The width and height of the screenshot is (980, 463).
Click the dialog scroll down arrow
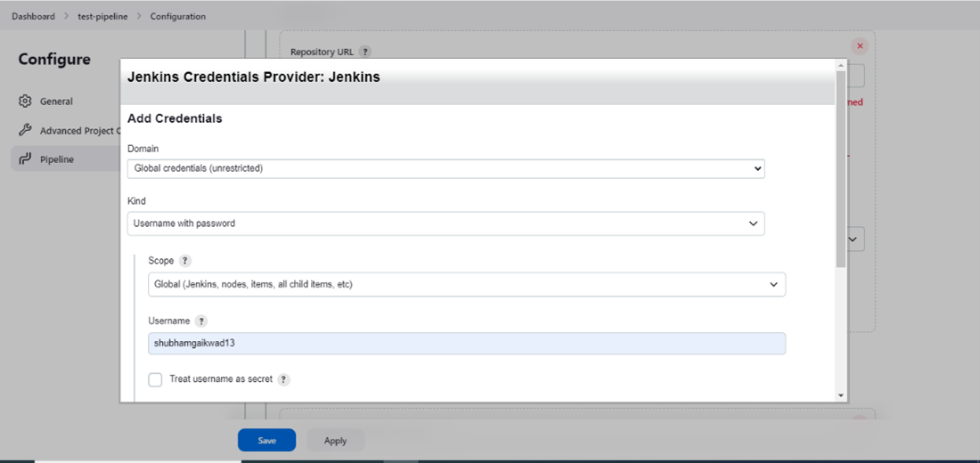(841, 395)
